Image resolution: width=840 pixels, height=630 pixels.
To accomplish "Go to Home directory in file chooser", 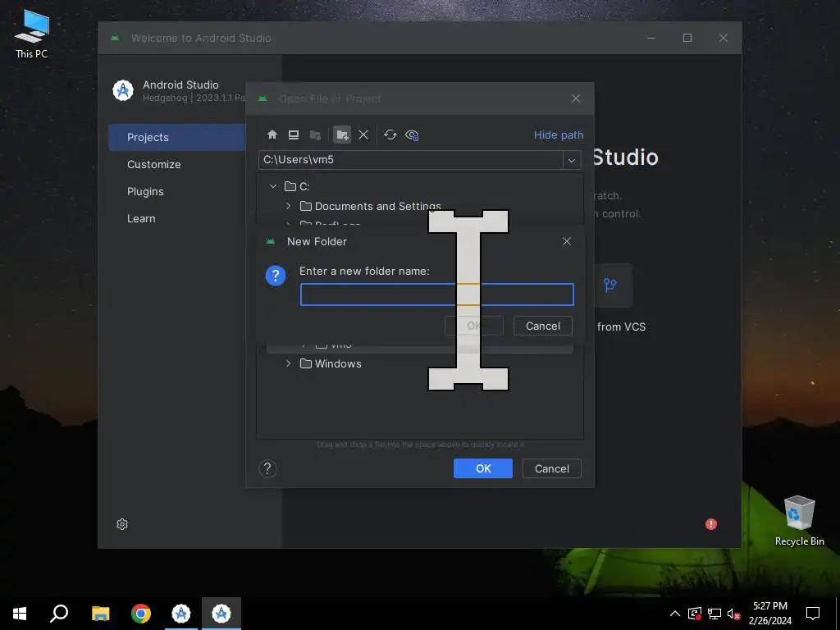I will tap(272, 135).
